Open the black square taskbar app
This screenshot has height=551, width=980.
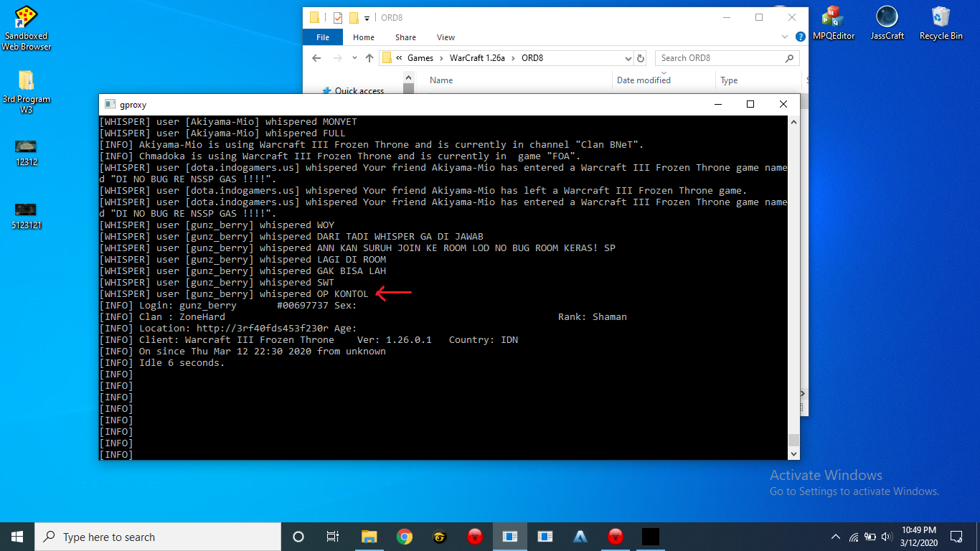[x=650, y=537]
